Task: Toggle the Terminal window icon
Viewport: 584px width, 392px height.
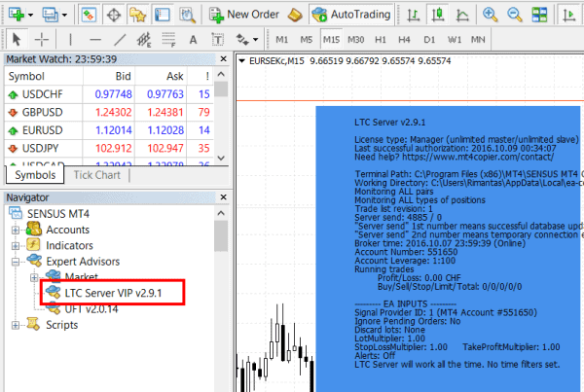Action: point(162,15)
